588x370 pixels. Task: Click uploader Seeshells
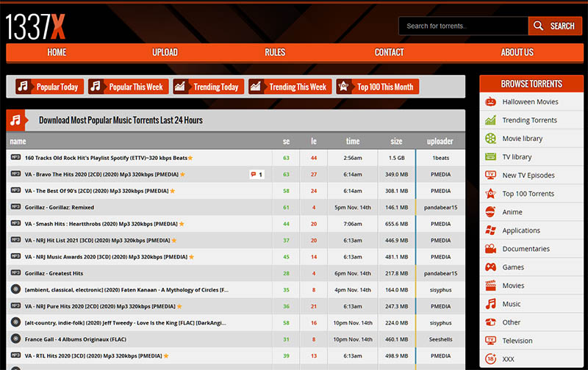pos(440,339)
